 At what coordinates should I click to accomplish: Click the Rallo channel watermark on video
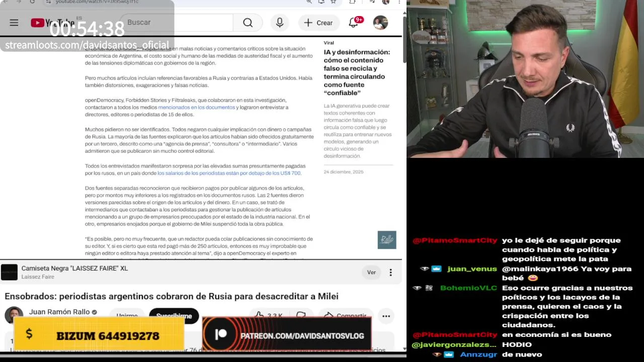387,240
